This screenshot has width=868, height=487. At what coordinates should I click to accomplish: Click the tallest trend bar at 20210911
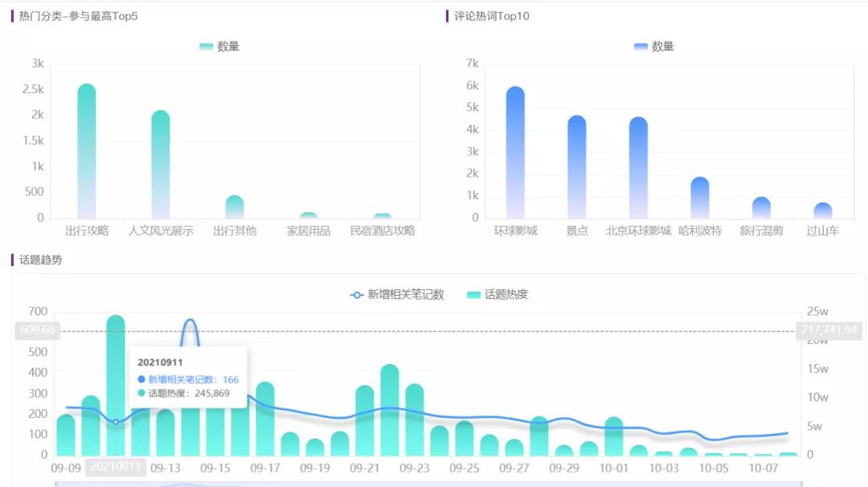pos(116,385)
